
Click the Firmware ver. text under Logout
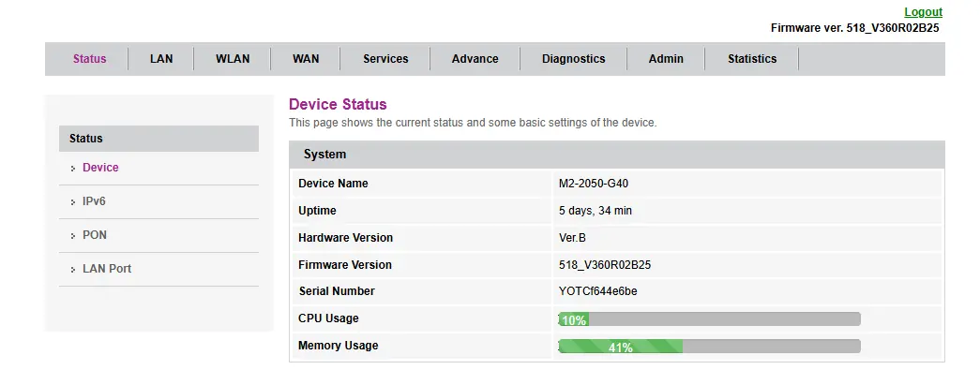[854, 28]
